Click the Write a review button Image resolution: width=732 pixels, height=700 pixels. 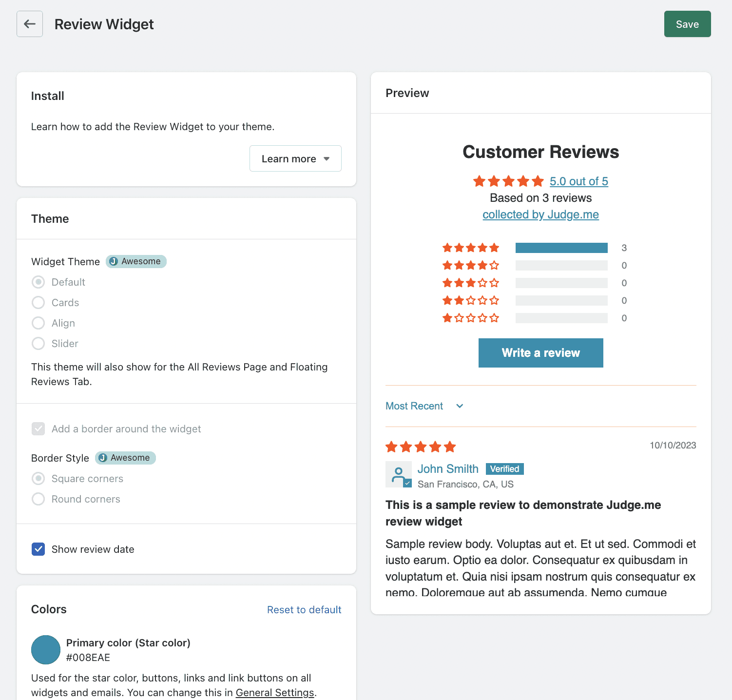tap(540, 353)
